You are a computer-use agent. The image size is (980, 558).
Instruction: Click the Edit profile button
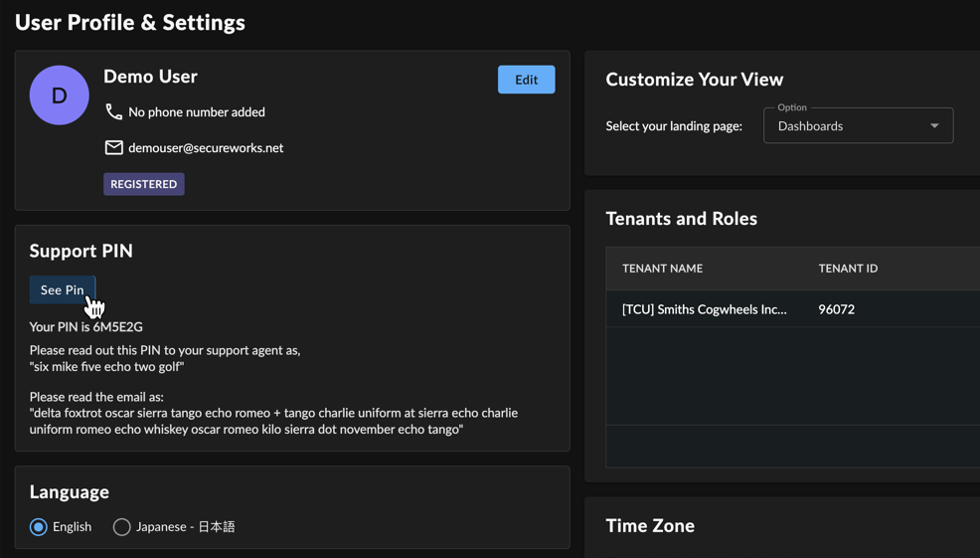point(526,80)
